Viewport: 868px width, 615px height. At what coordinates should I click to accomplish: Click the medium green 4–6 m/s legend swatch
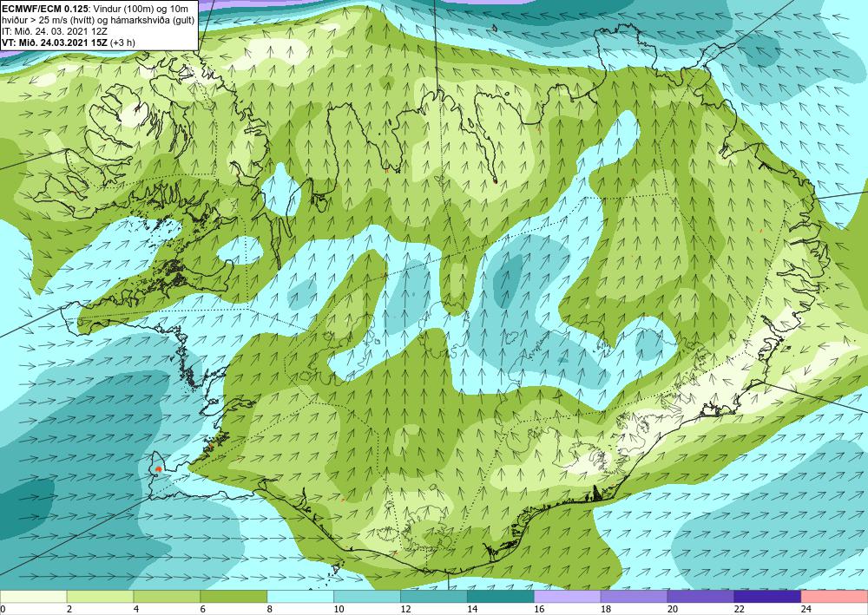click(167, 597)
